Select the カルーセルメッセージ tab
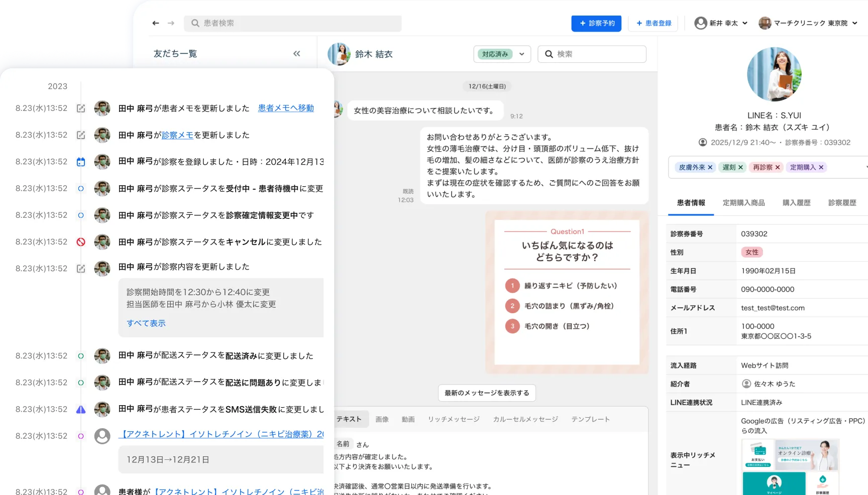868x495 pixels. coord(525,419)
